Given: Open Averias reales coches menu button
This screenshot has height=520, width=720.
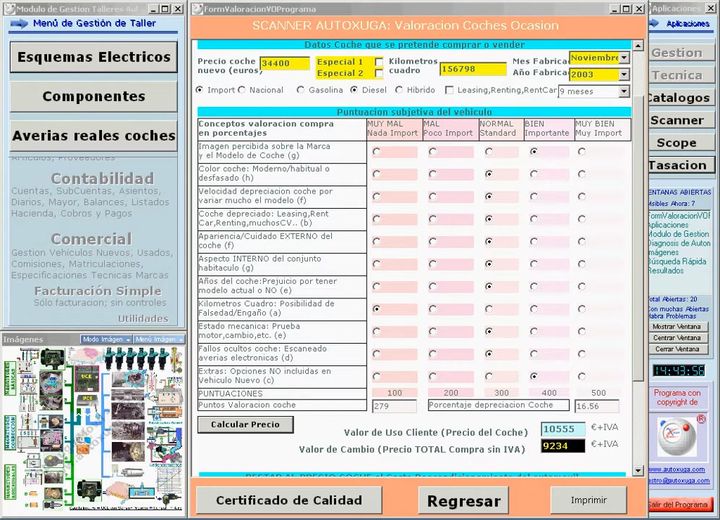Looking at the screenshot, I should coord(94,136).
